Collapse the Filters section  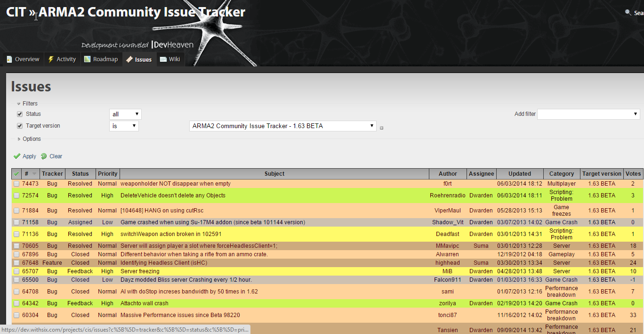27,104
